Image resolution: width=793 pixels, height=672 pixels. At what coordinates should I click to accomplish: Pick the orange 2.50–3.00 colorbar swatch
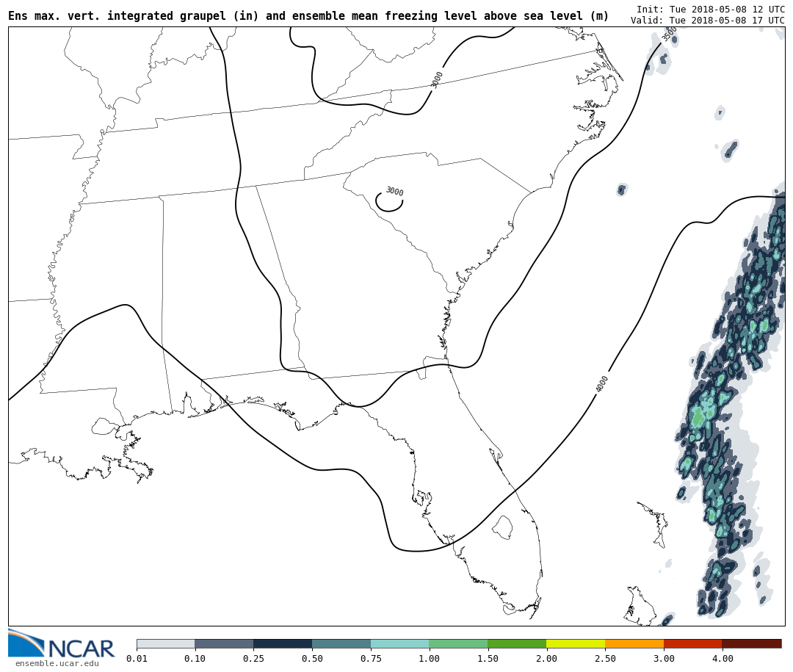click(x=634, y=643)
